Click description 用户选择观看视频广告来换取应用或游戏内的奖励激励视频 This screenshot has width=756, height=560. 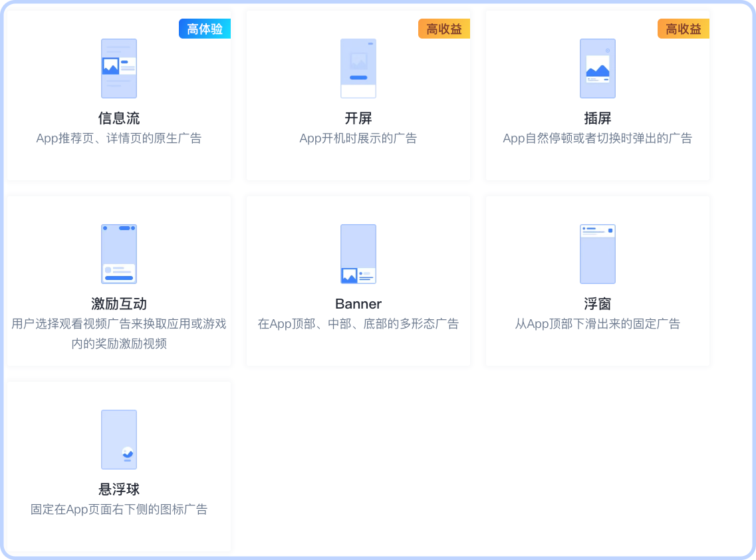pos(119,334)
